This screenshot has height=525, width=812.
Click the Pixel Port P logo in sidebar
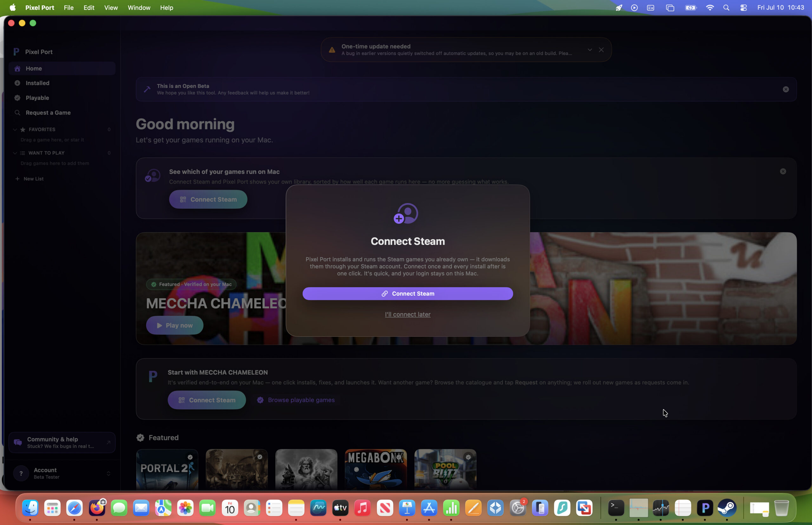(x=16, y=52)
